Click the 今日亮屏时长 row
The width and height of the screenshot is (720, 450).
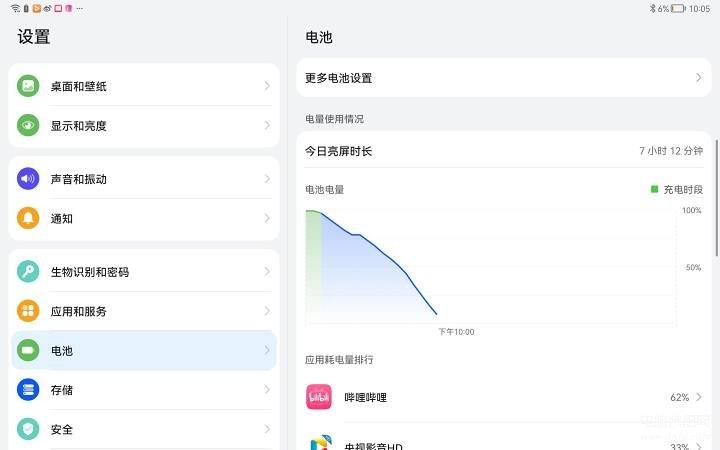pos(504,151)
